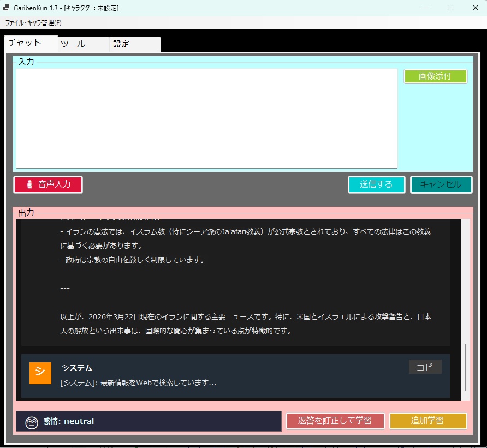The height and width of the screenshot is (448, 487).
Task: Click the orange シ system avatar icon
Action: (39, 373)
